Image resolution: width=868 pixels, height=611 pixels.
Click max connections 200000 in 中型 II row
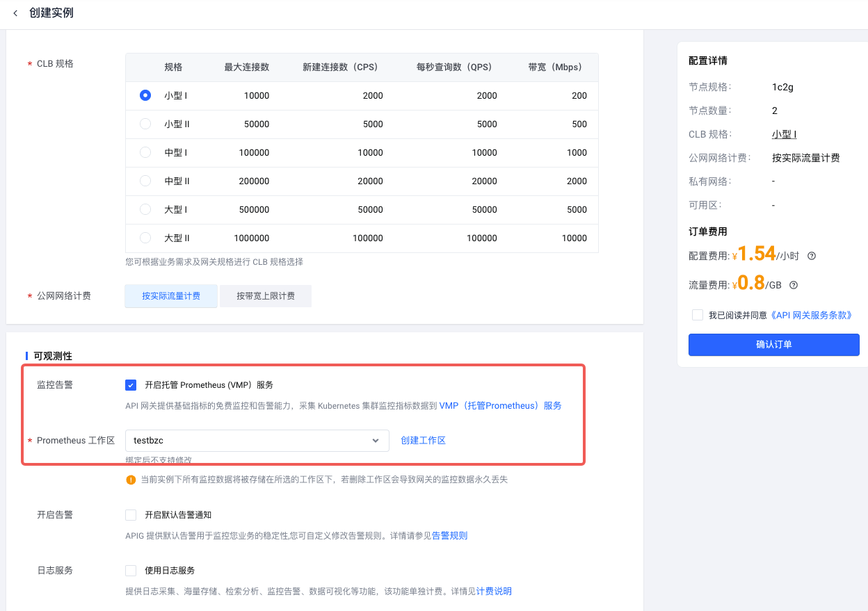point(254,181)
